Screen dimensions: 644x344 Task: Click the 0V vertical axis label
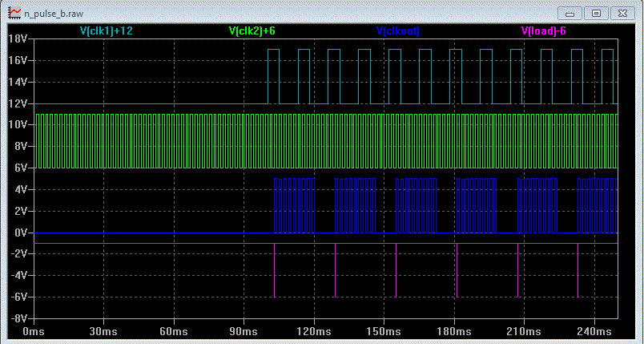pos(20,233)
